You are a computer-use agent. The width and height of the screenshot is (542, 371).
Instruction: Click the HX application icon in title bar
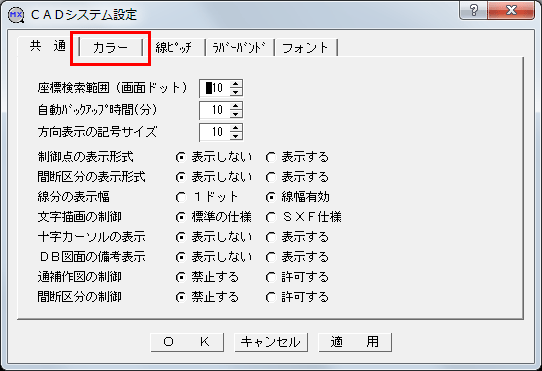pos(16,15)
